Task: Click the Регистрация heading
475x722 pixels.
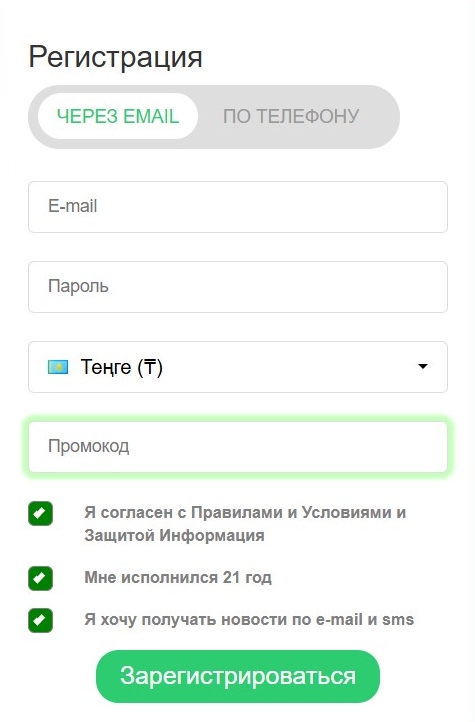Action: (116, 57)
